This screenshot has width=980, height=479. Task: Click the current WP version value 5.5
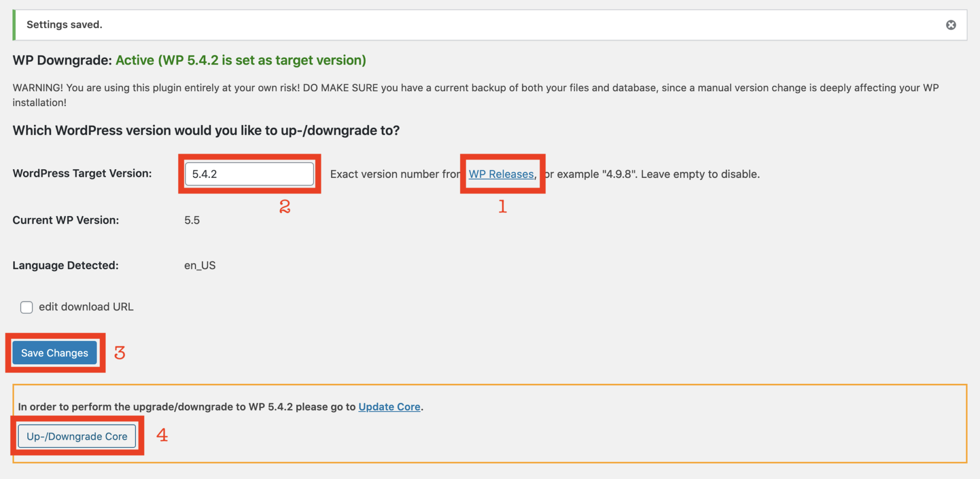point(192,220)
